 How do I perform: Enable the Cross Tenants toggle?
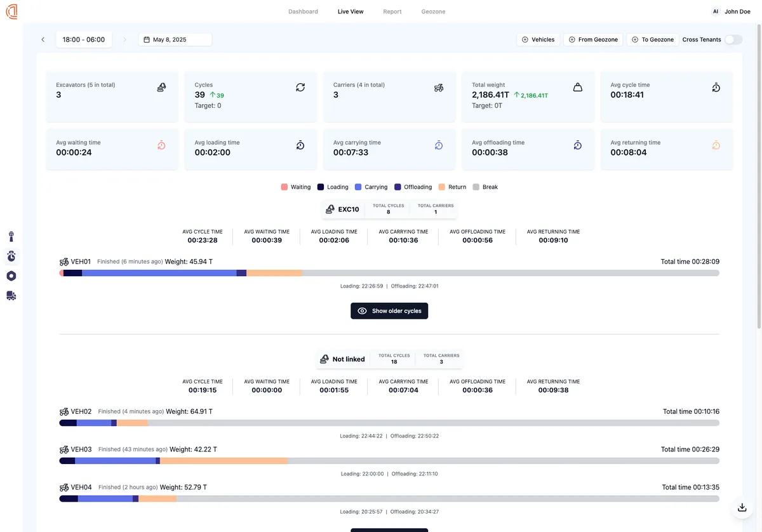click(x=733, y=39)
